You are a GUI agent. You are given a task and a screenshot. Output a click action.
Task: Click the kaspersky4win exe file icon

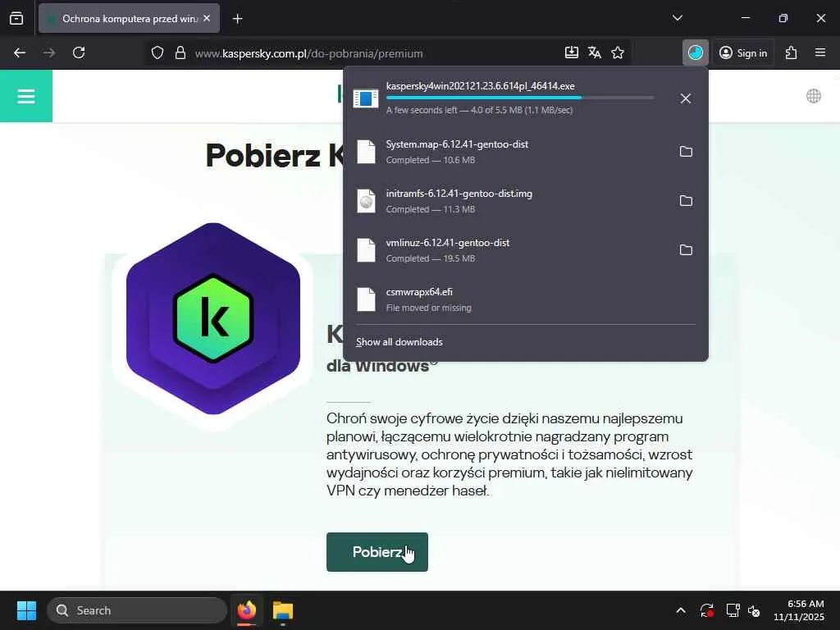(366, 98)
